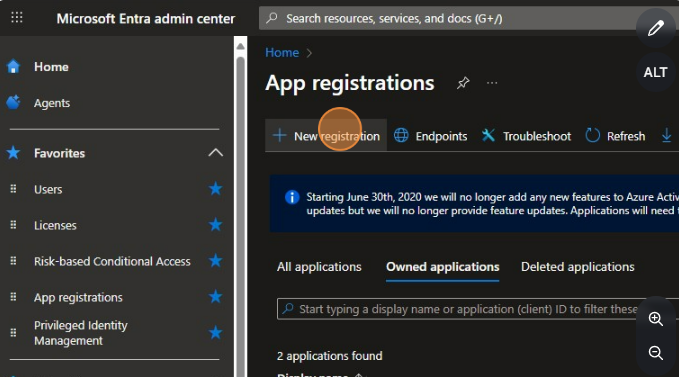Unfavorite Licenses with its star
The width and height of the screenshot is (679, 377).
point(215,225)
